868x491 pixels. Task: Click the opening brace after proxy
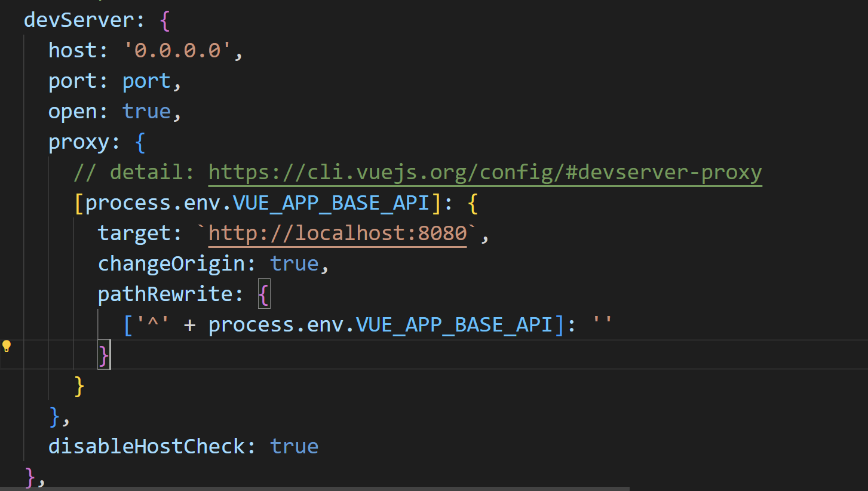(139, 142)
